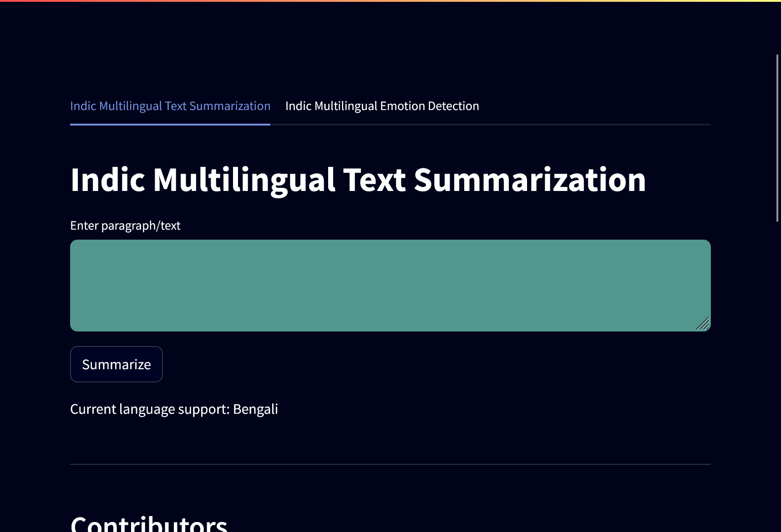Switch to the Indic Multilingual Emotion Detection tab
781x532 pixels.
[x=382, y=105]
